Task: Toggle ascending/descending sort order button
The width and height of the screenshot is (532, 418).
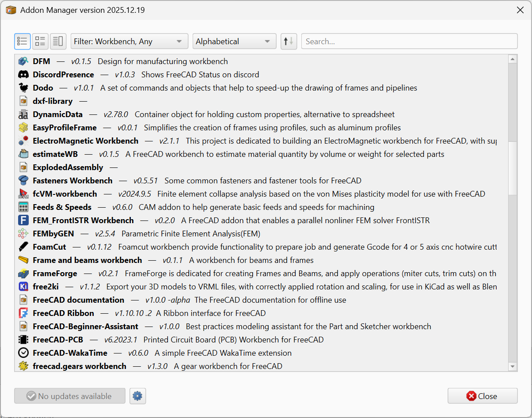Action: 289,42
